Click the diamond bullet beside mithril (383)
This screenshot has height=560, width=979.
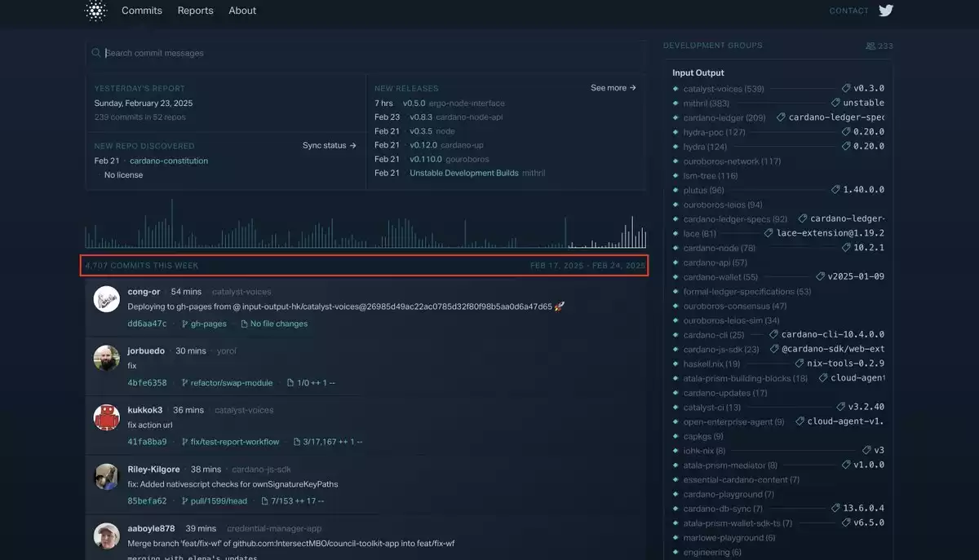[676, 104]
